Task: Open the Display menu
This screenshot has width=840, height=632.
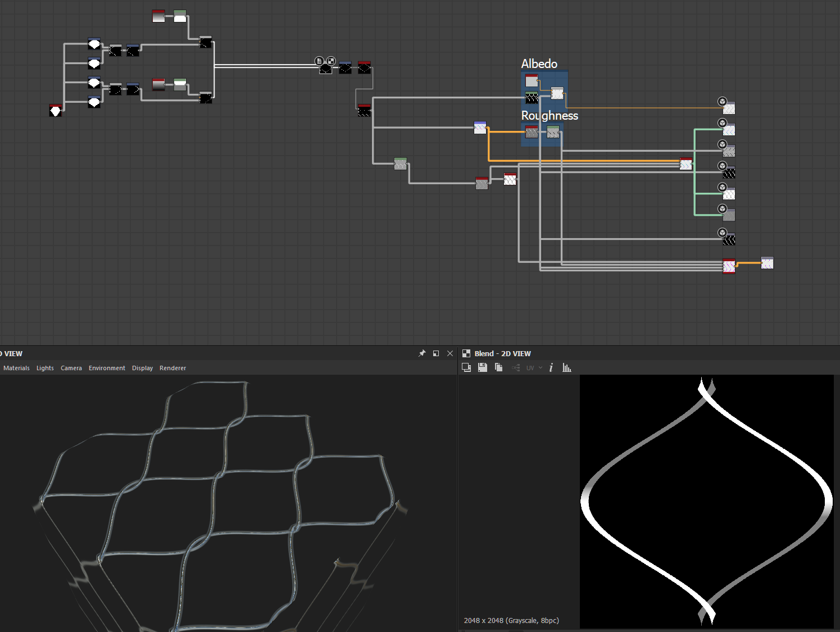Action: [x=142, y=368]
